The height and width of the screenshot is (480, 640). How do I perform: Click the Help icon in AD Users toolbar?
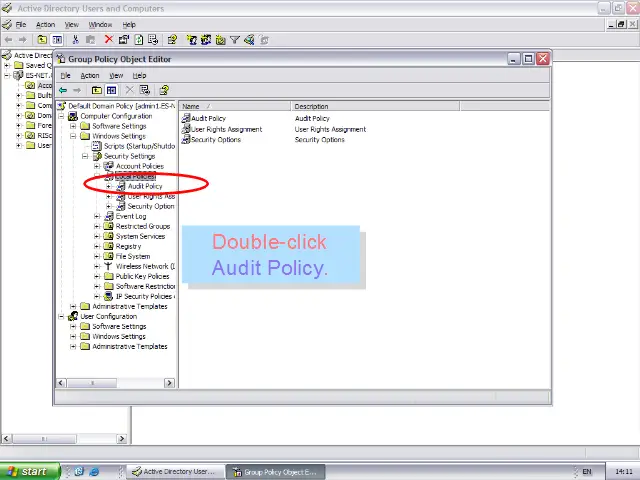tap(172, 40)
